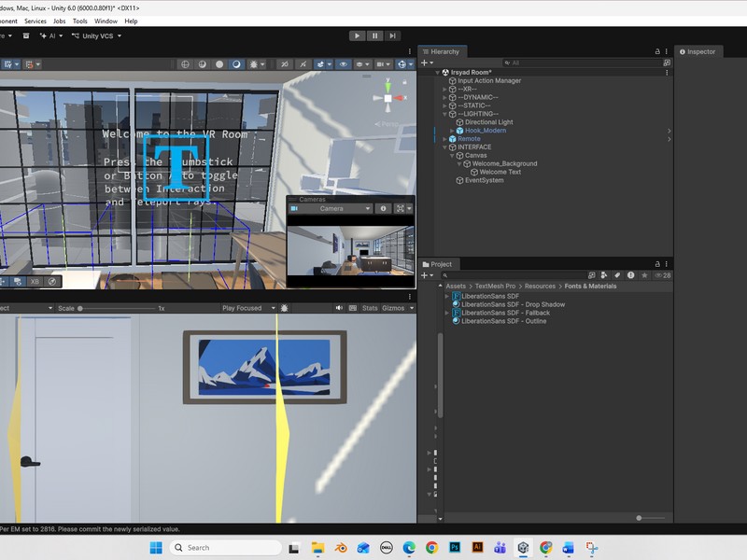Click the orientation gizmo in Scene view
This screenshot has height=560, width=747.
tap(388, 98)
